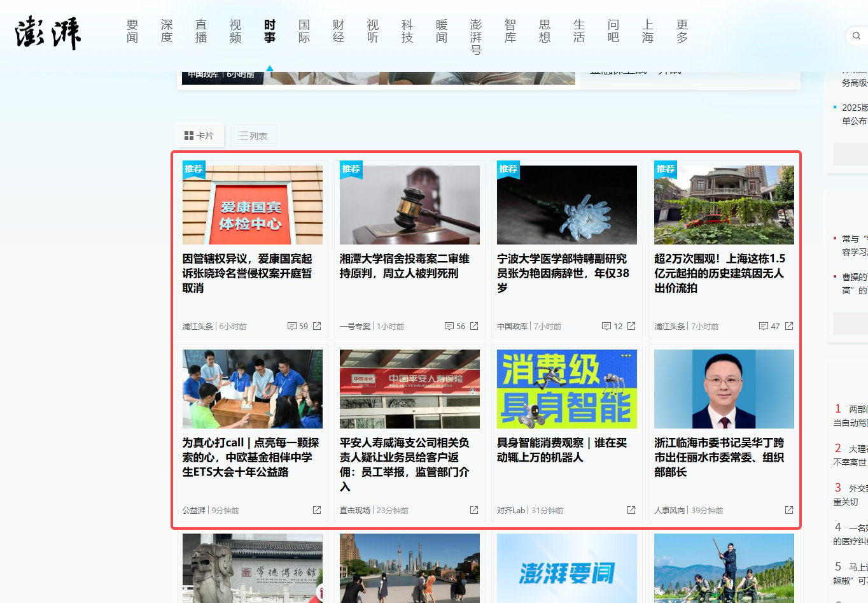Viewport: 868px width, 603px height.
Task: Open students around desk thumbnail
Action: point(253,389)
